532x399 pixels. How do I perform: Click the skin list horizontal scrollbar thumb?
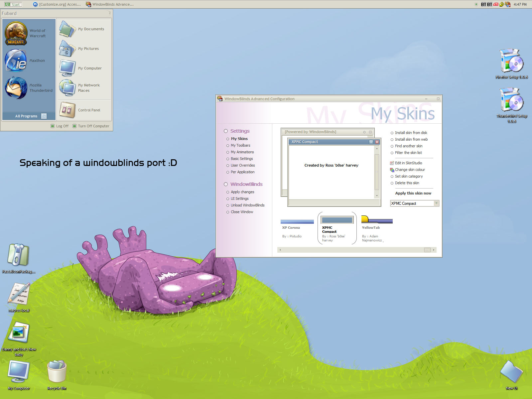[x=427, y=250]
